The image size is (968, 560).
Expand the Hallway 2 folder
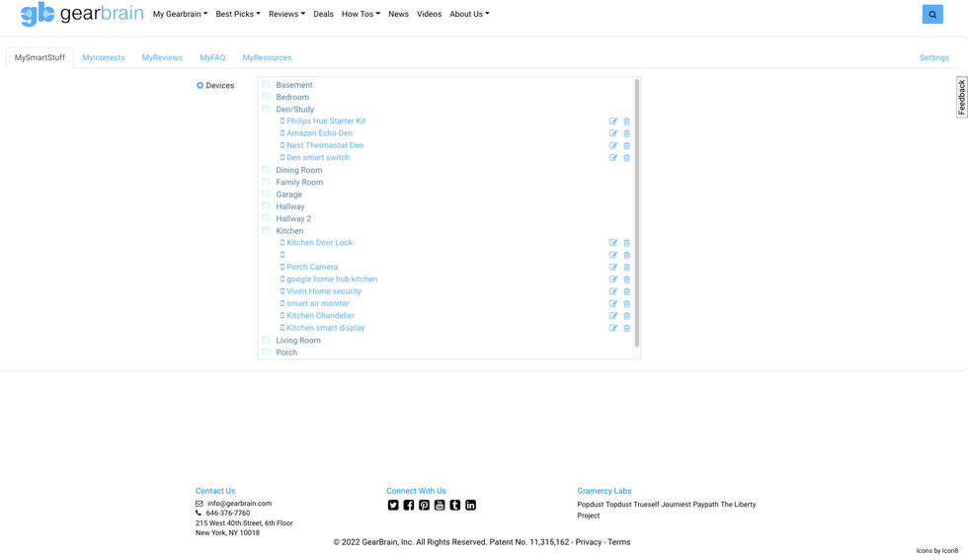266,218
